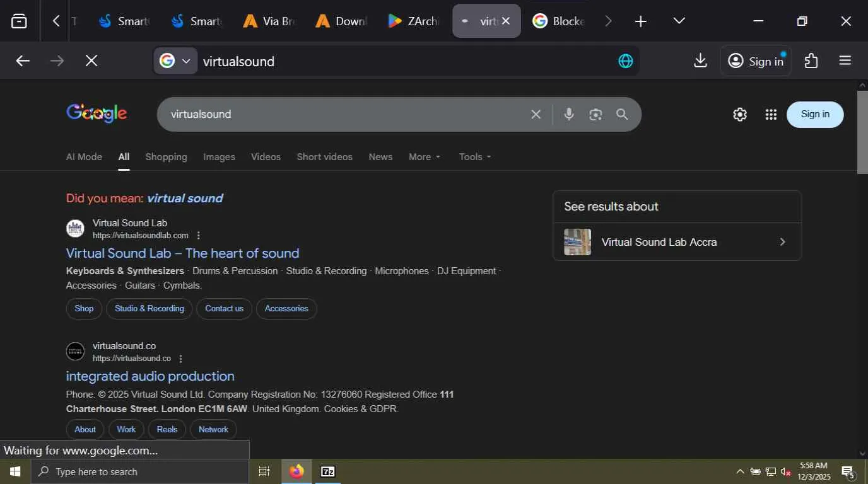Viewport: 868px width, 484px height.
Task: Open Firefox View from the tab bar
Action: coord(20,21)
